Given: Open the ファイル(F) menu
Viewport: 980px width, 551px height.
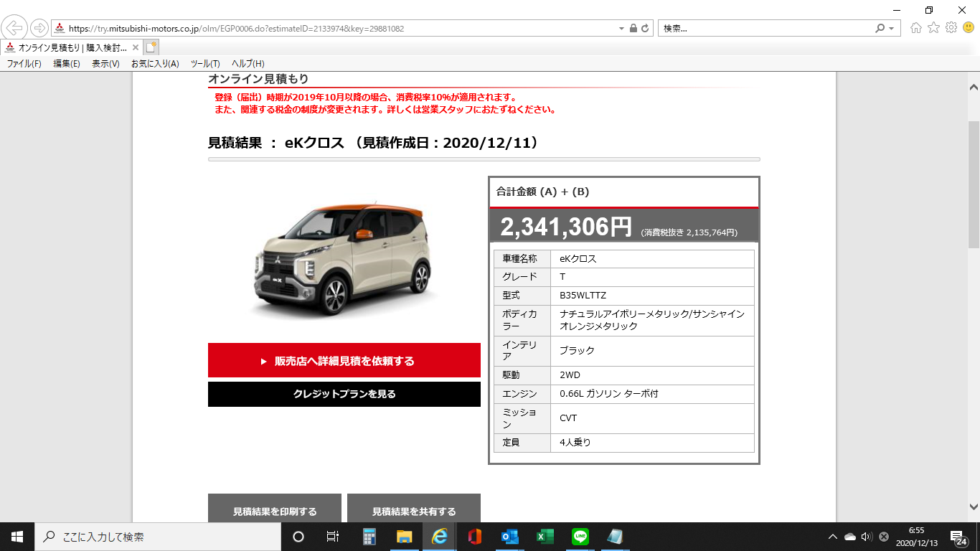Looking at the screenshot, I should pos(24,64).
